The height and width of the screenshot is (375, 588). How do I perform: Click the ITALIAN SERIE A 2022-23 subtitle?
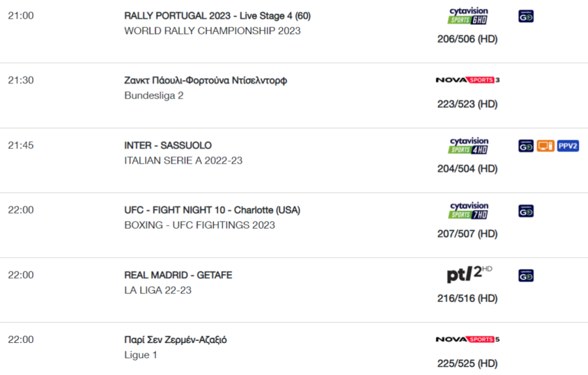pos(184,161)
